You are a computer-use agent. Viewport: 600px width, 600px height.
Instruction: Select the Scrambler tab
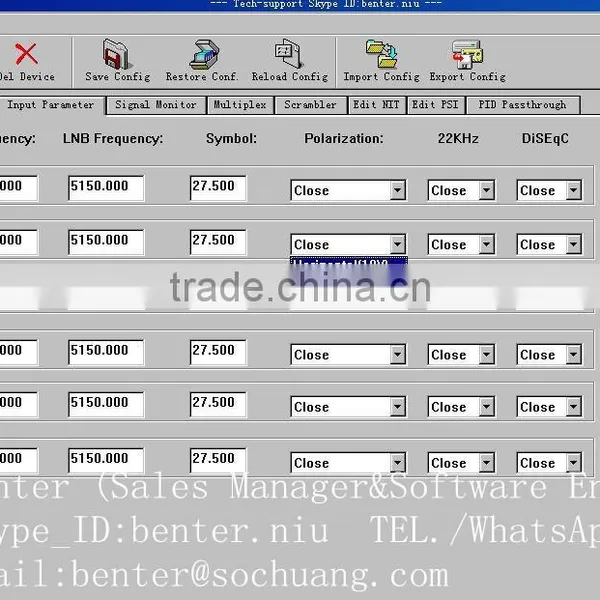click(310, 105)
